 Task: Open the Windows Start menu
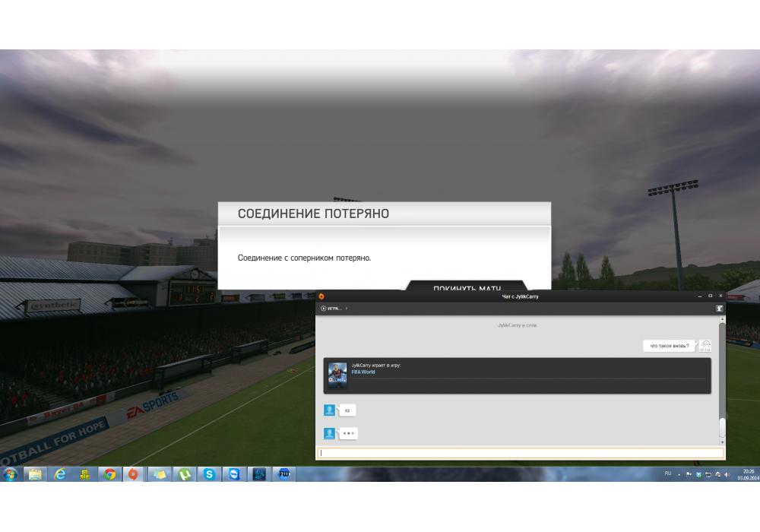[11, 474]
